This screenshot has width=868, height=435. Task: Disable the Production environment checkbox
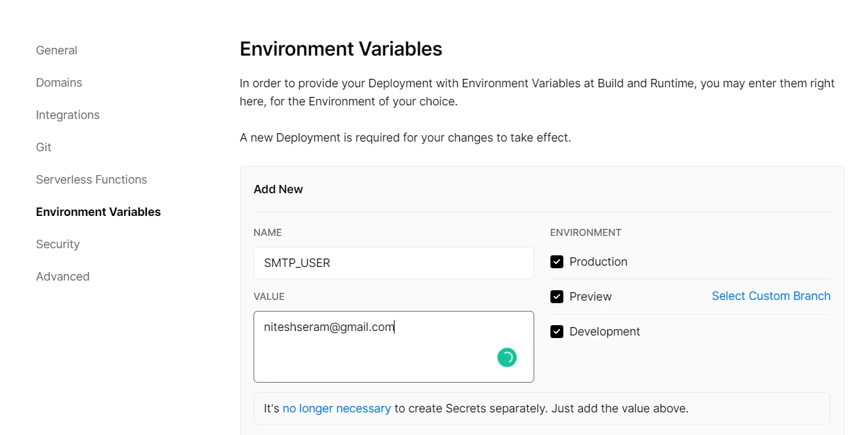coord(557,261)
